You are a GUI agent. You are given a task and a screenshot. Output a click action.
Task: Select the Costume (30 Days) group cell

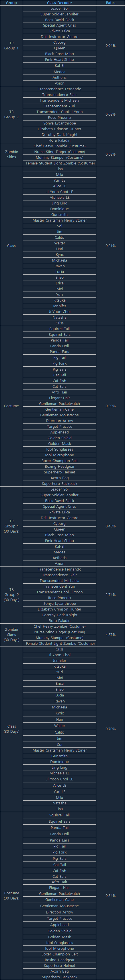11,895
